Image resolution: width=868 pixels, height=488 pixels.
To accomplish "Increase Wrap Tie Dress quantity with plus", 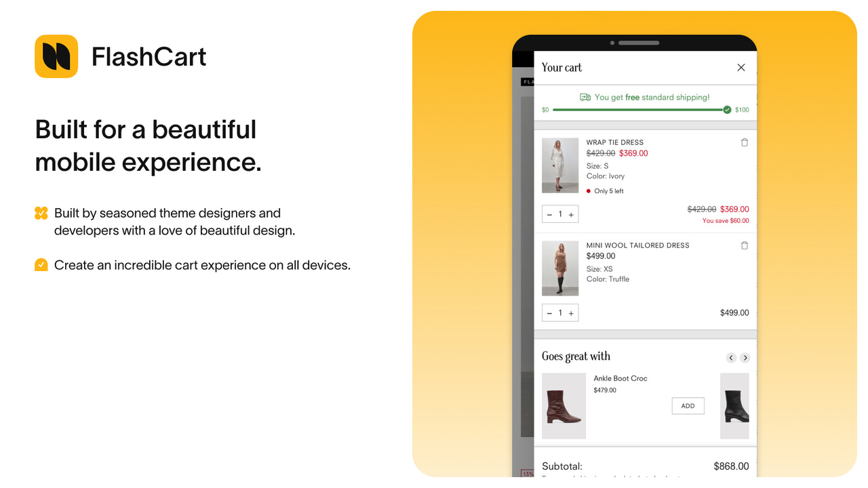I will point(570,213).
